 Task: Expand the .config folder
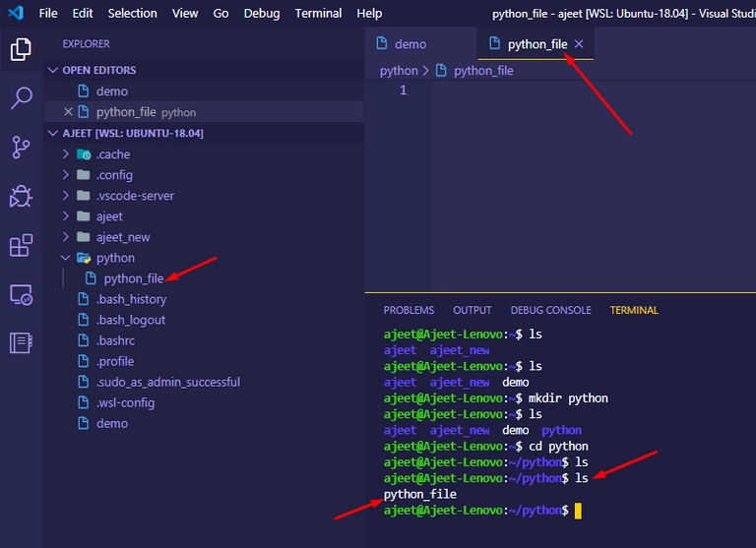(66, 174)
